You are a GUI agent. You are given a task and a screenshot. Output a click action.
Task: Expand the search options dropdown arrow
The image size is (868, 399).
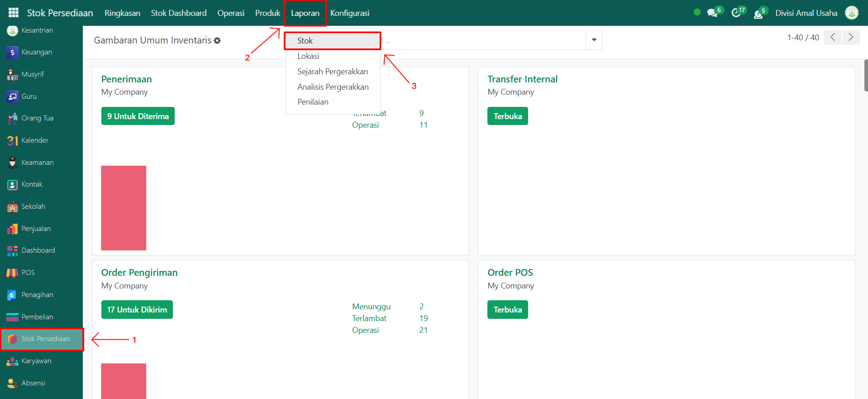click(x=594, y=40)
